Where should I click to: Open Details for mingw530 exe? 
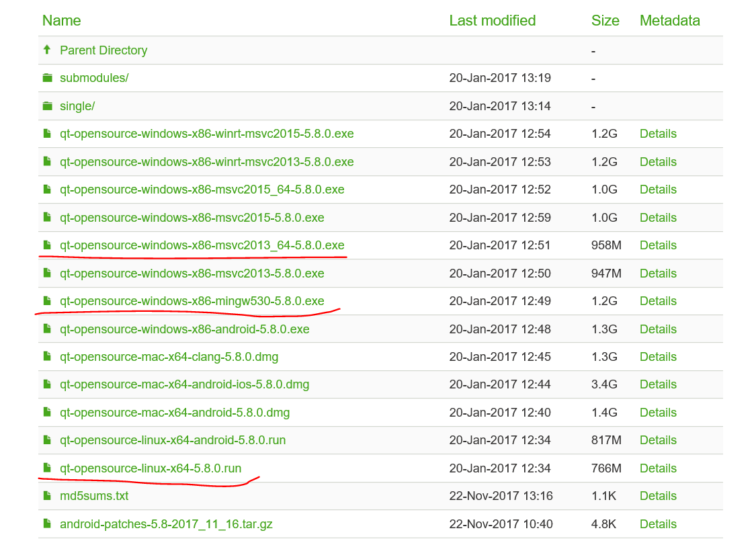click(658, 301)
